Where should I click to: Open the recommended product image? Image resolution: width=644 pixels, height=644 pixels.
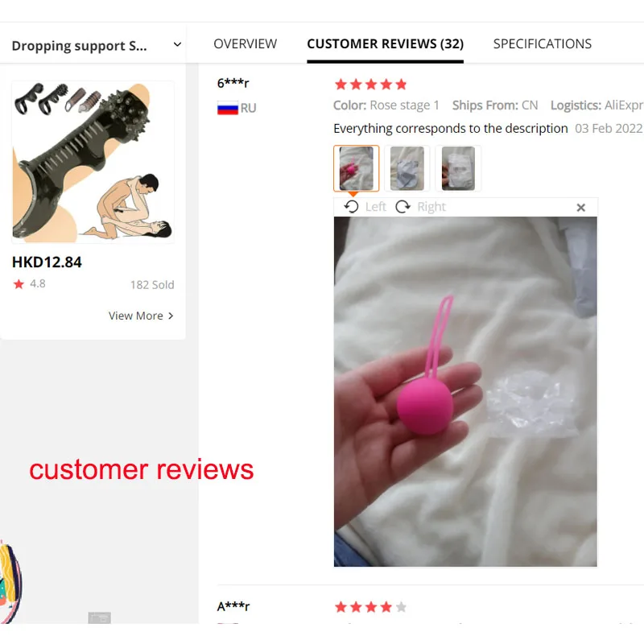[93, 162]
